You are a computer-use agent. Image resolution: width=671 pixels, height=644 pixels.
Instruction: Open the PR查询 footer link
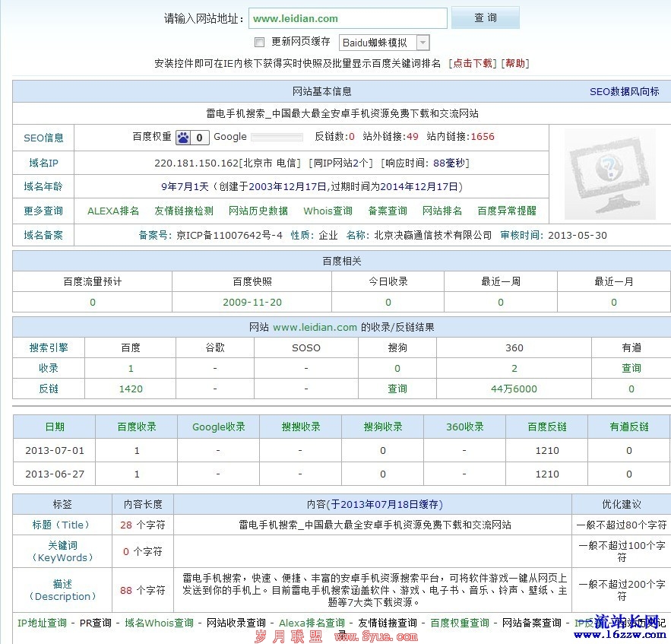click(96, 623)
